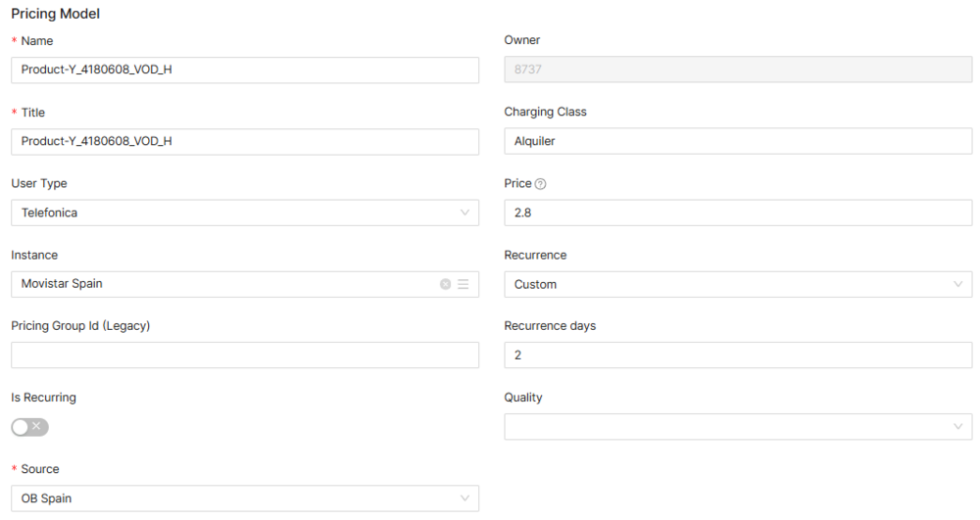980x520 pixels.
Task: Click the Title input field
Action: (244, 141)
